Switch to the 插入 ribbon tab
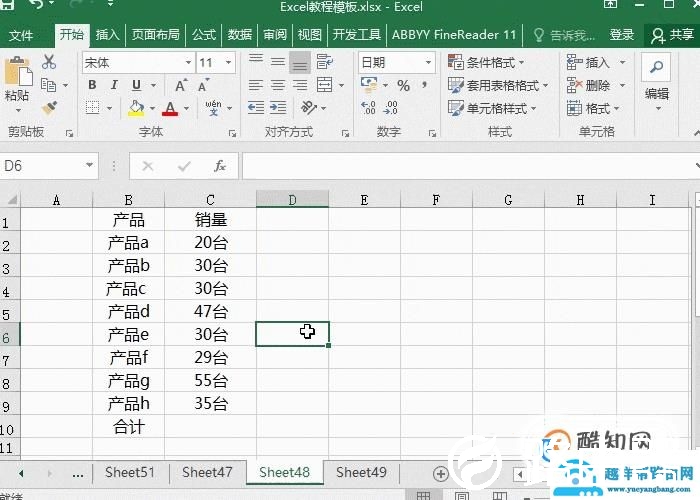Screen dimensions: 700x500 107,34
